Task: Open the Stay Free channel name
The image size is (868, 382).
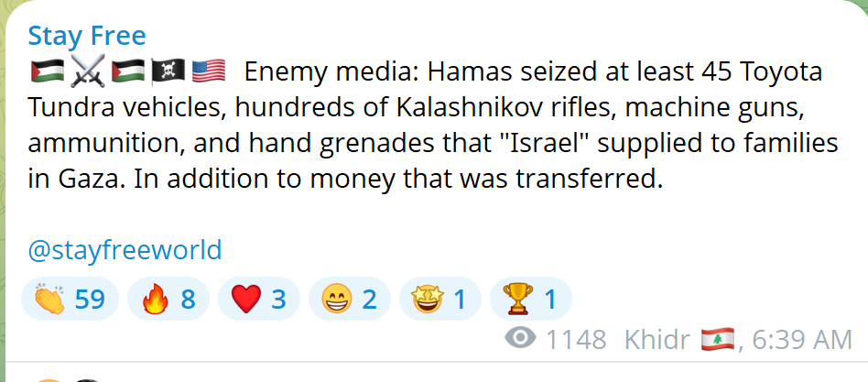Action: pyautogui.click(x=87, y=37)
